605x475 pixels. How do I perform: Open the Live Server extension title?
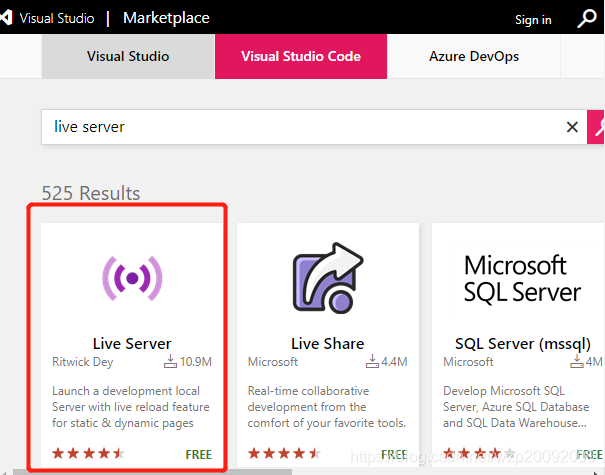[132, 343]
